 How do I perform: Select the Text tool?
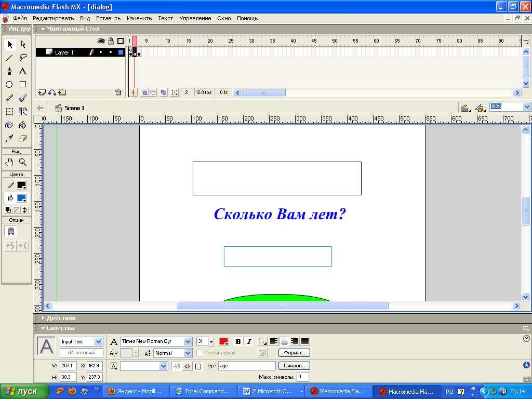tap(23, 71)
